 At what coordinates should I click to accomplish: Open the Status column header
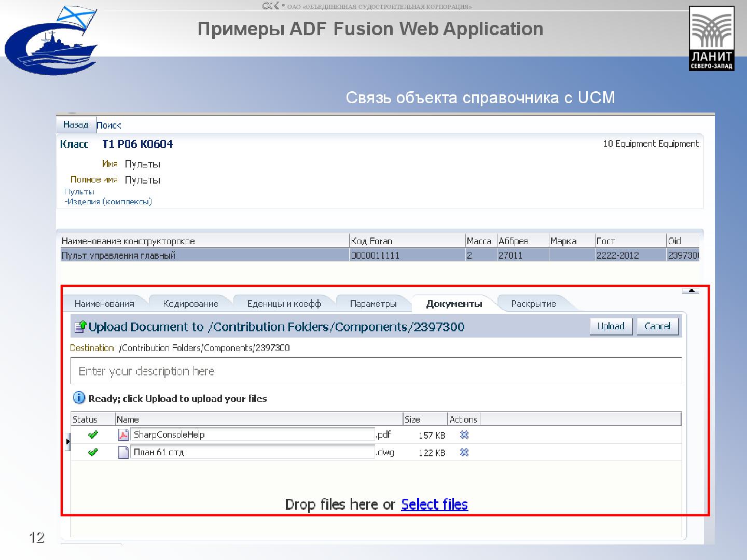tap(86, 419)
